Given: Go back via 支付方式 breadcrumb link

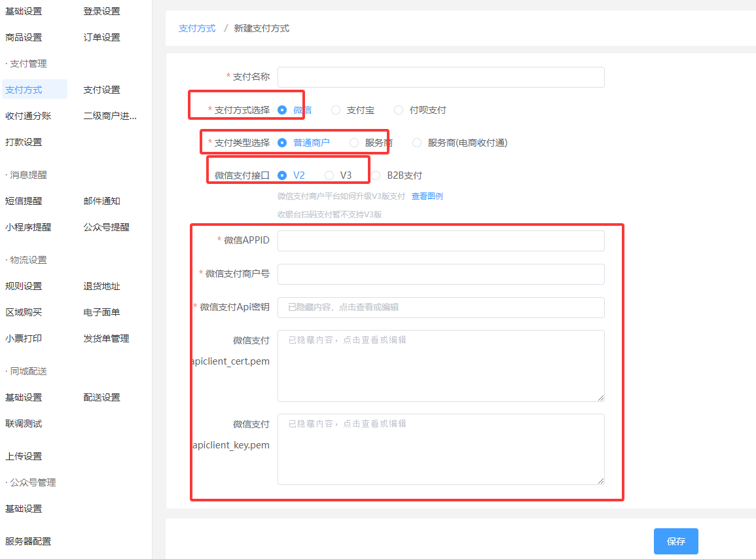Looking at the screenshot, I should [x=197, y=28].
